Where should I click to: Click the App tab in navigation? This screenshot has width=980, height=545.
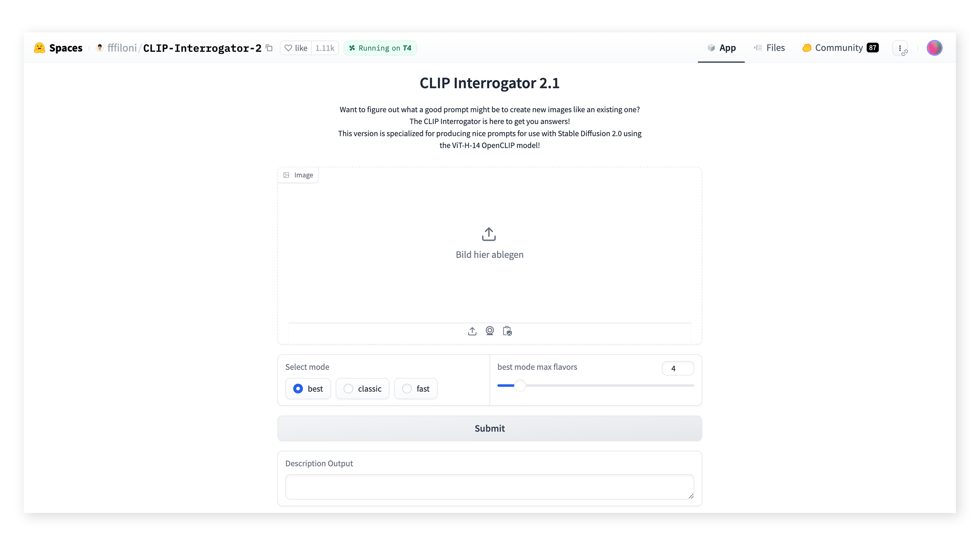pos(721,48)
